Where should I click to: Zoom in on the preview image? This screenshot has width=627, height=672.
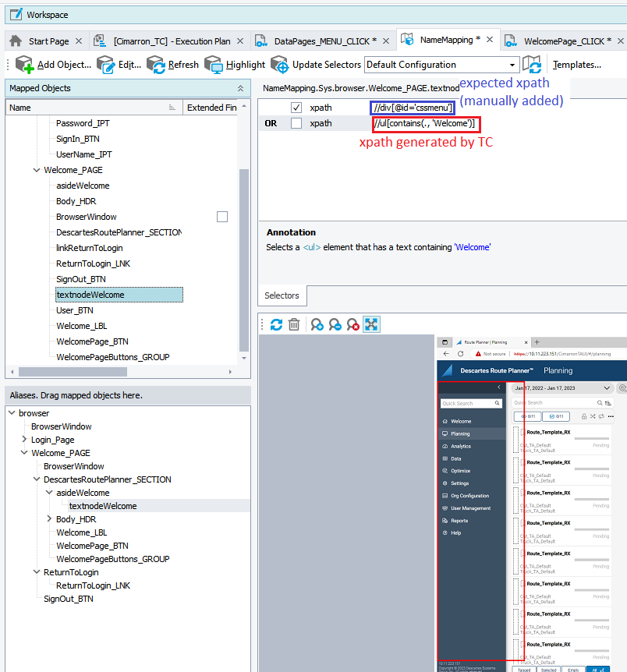click(x=317, y=324)
